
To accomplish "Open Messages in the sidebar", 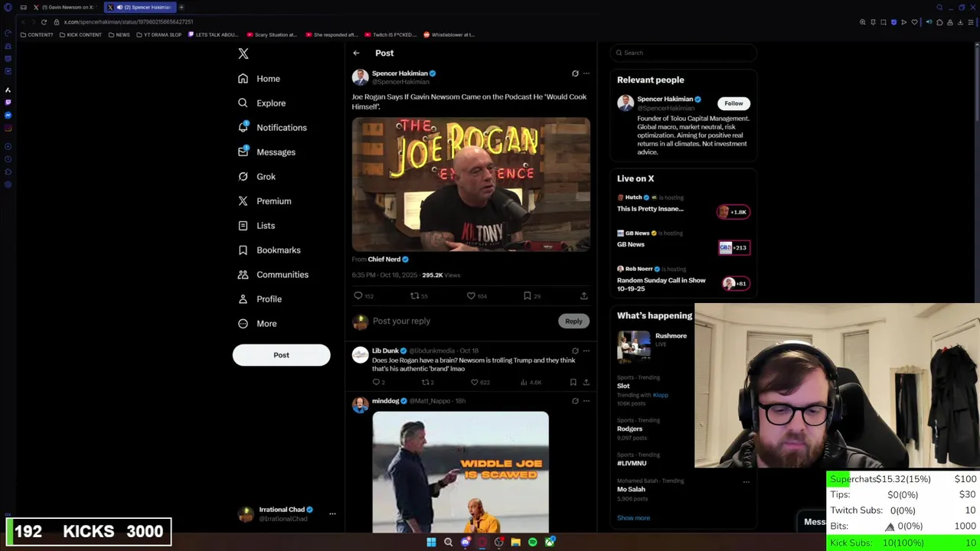I will (266, 152).
